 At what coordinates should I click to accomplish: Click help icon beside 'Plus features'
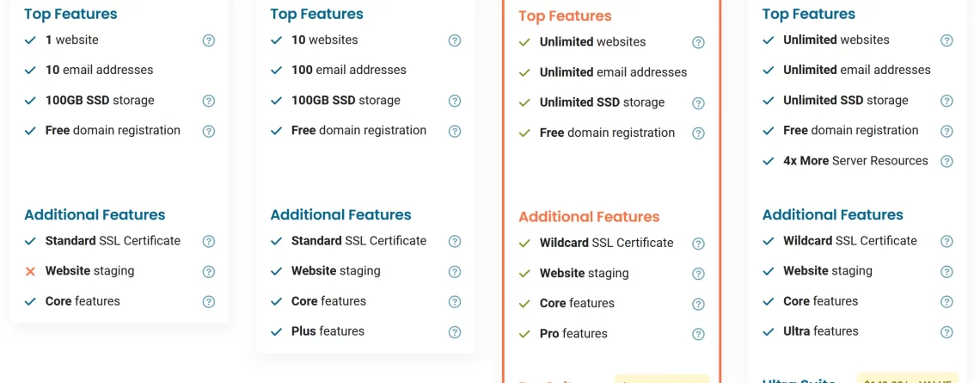click(455, 332)
